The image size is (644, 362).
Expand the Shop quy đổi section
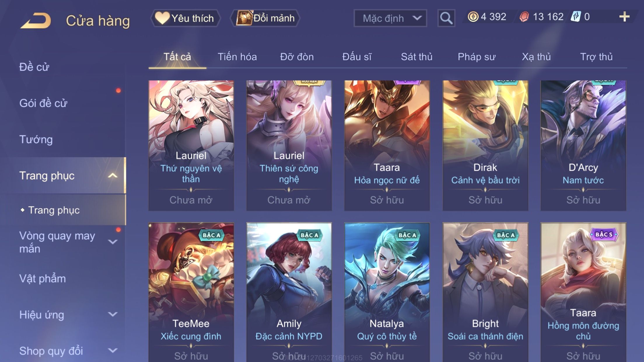tap(113, 350)
